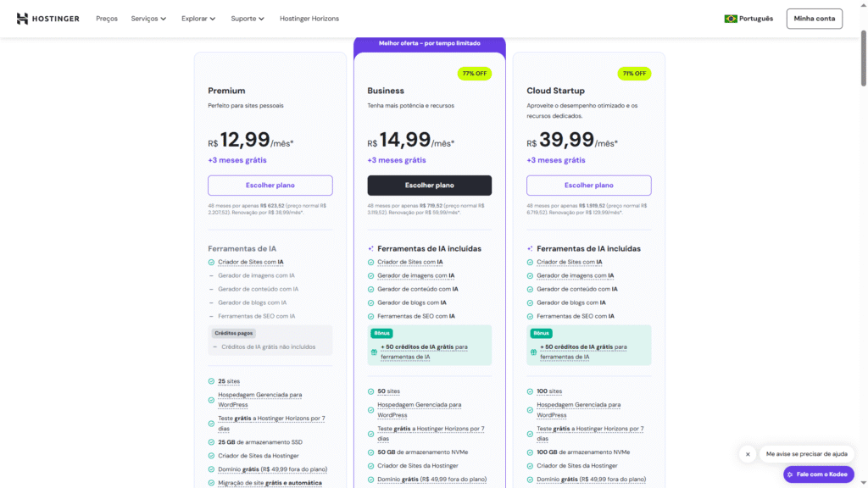Click the checkmark beside Premium's Criador de Sites com IA
The width and height of the screenshot is (868, 488).
click(211, 263)
